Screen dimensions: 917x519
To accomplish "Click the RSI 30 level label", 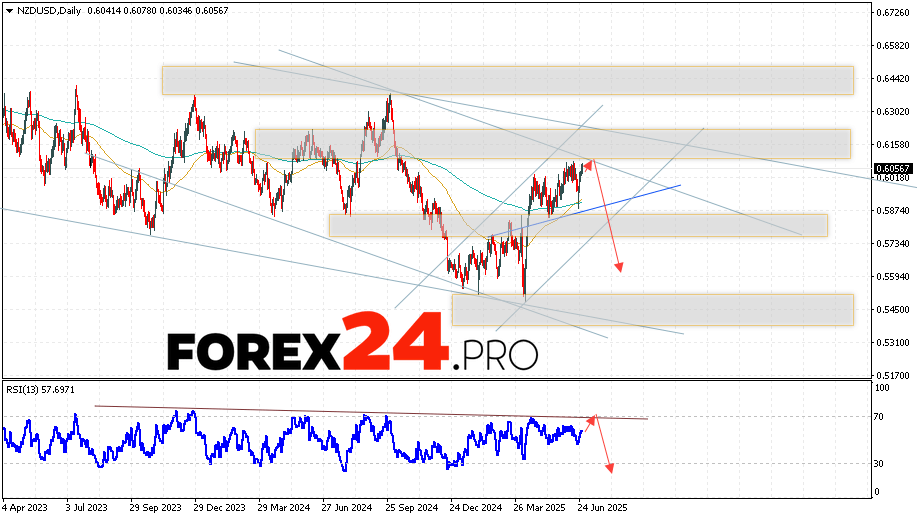I will [x=881, y=463].
